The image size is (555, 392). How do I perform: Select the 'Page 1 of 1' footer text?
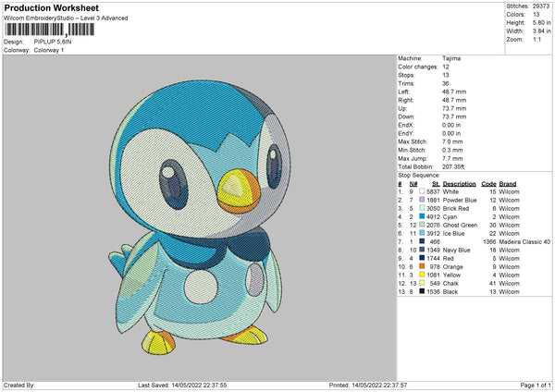[536, 385]
